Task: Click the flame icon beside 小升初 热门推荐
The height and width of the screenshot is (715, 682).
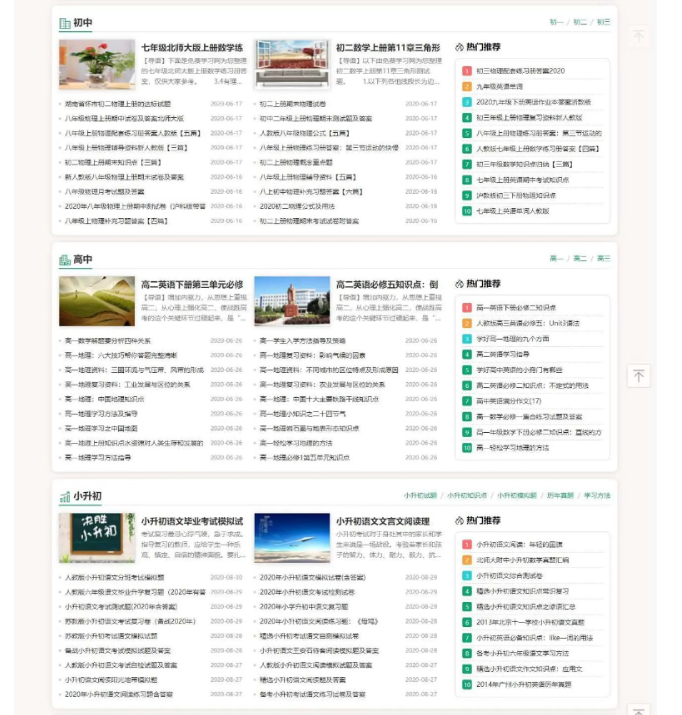Action: point(460,521)
